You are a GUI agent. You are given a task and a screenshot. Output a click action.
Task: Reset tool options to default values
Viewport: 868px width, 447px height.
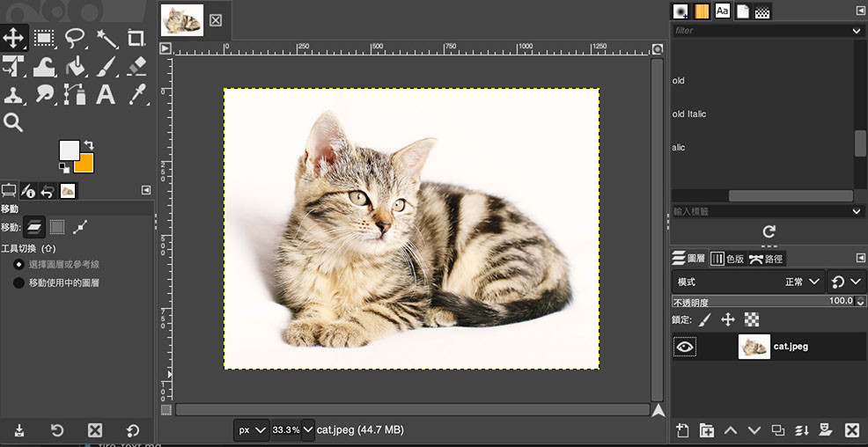[132, 430]
